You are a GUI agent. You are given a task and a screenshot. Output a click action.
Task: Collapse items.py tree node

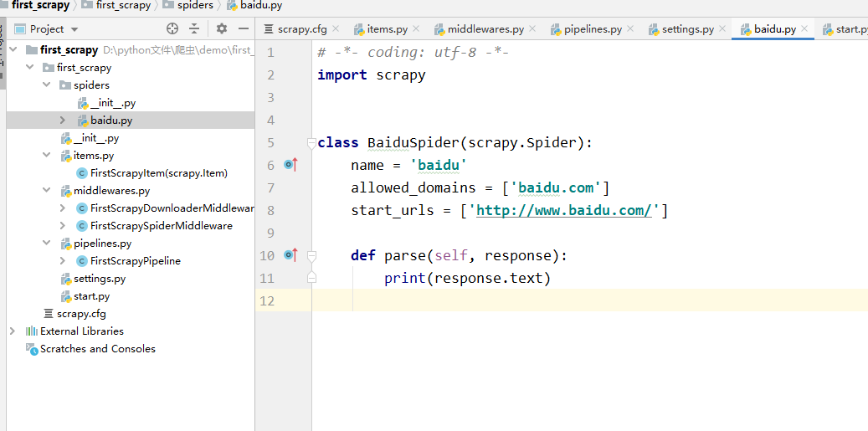coord(47,156)
